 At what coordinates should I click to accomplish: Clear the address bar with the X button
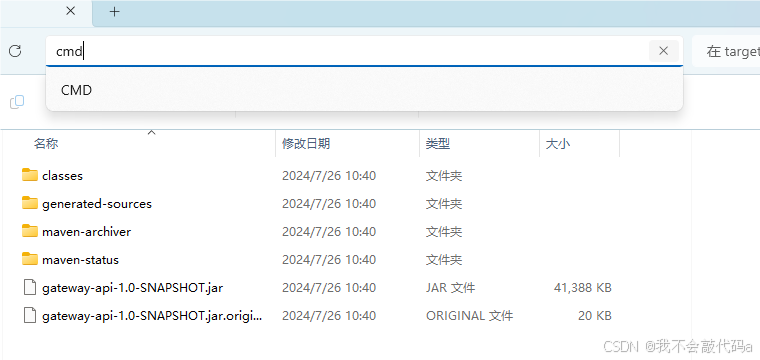pos(664,51)
